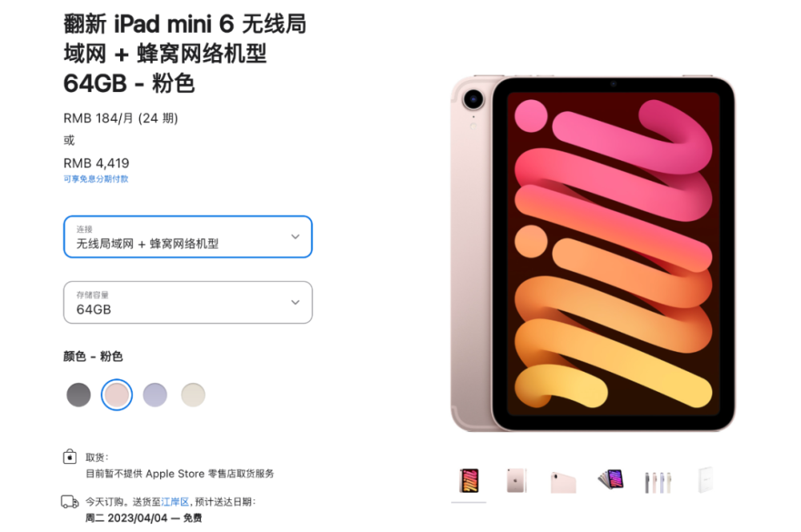This screenshot has height=532, width=801.
Task: Show the side-profile colors lineup thumbnail
Action: 658,482
